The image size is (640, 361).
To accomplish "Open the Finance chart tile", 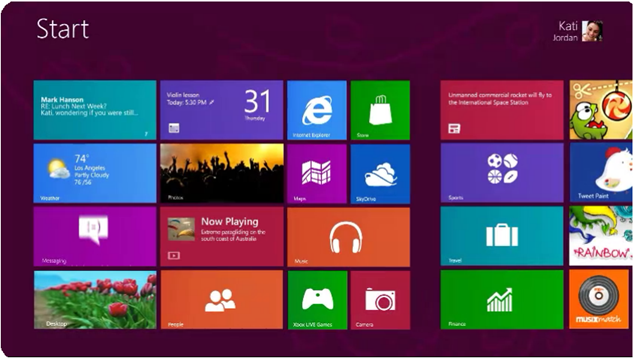I will point(502,300).
